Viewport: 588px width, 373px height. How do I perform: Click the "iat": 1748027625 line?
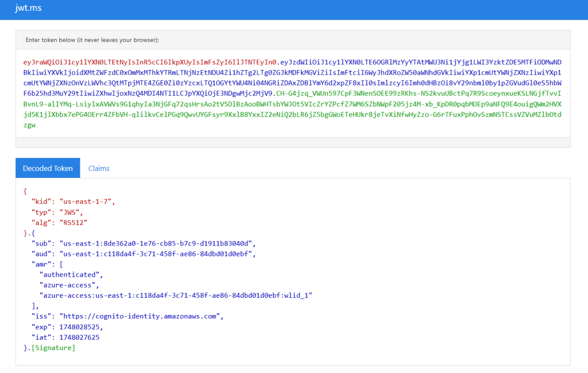tap(65, 337)
